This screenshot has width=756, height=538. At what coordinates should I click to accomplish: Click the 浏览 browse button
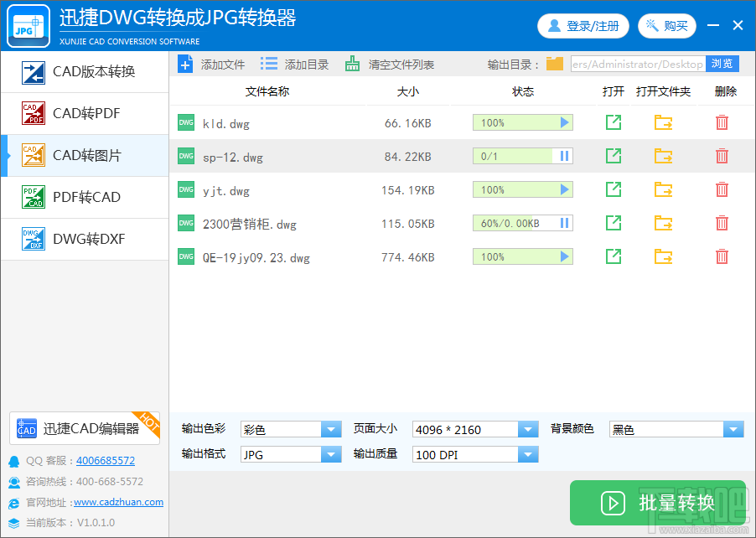(x=722, y=64)
